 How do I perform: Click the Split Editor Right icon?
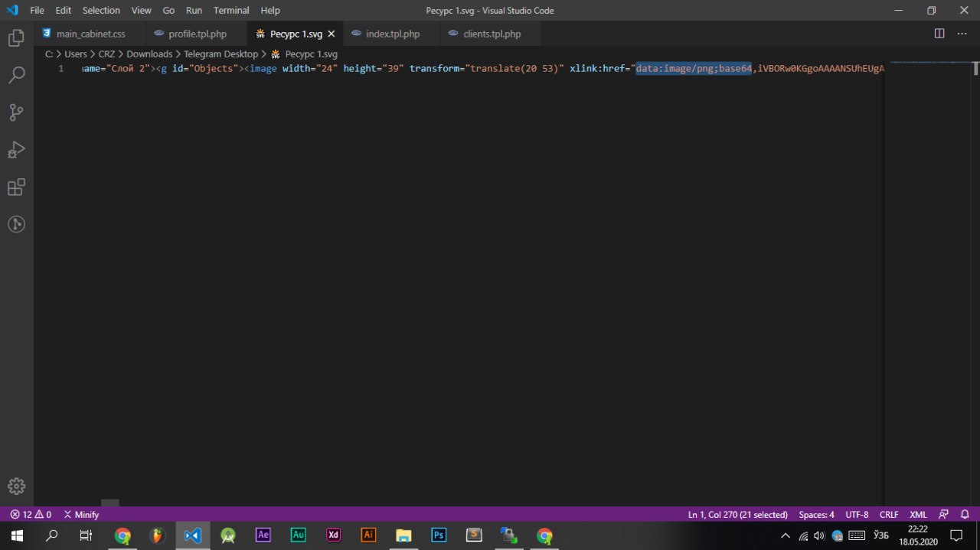[x=939, y=34]
